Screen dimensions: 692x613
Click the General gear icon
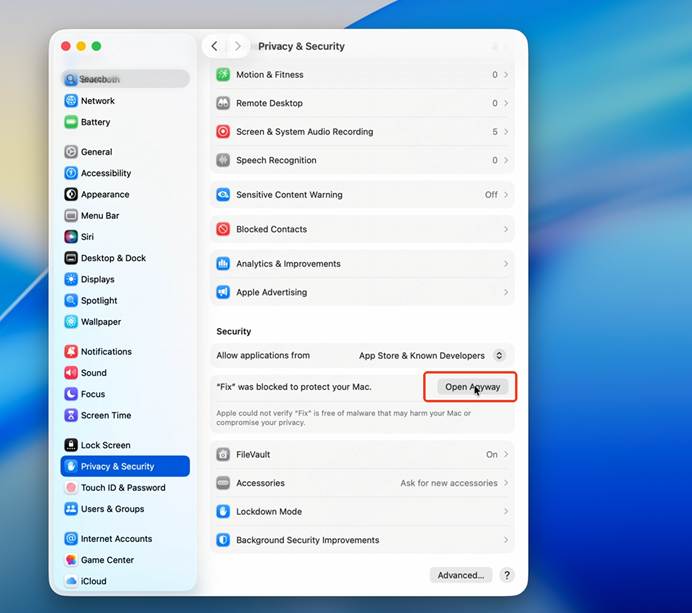point(71,152)
